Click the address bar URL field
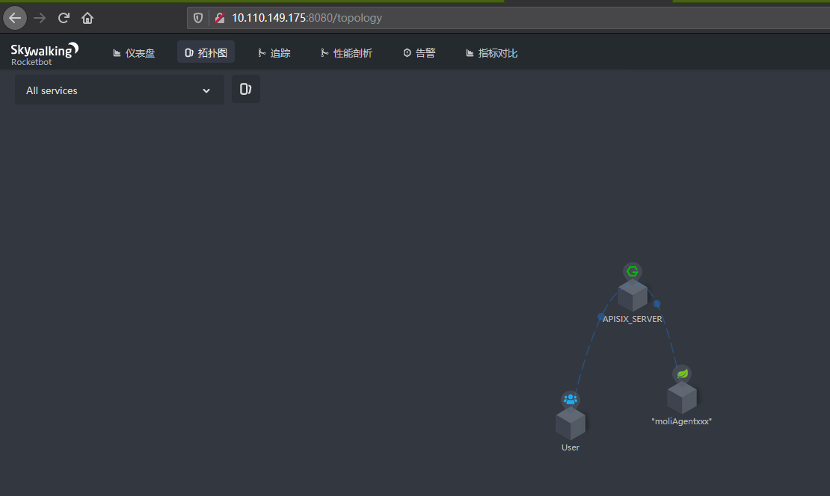The width and height of the screenshot is (830, 496). [x=508, y=18]
